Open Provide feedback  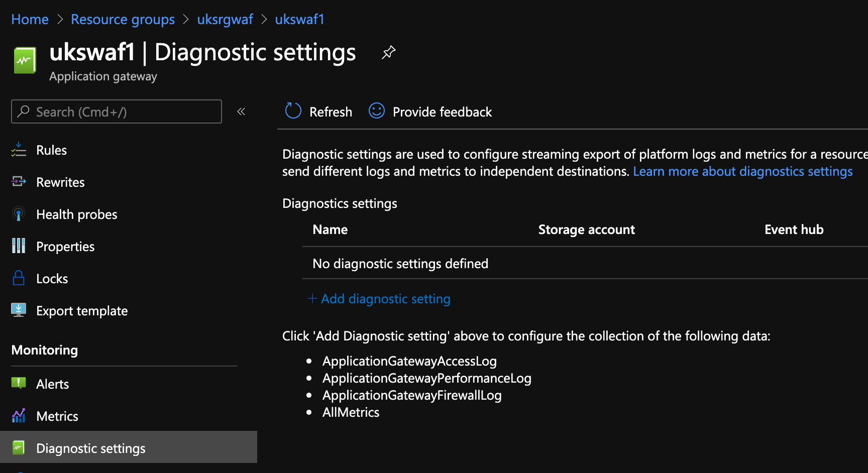442,112
